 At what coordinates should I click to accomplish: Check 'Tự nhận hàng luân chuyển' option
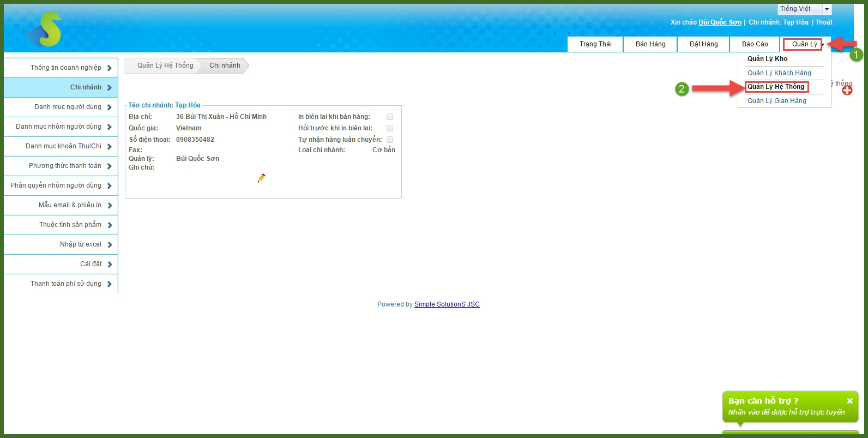click(390, 140)
